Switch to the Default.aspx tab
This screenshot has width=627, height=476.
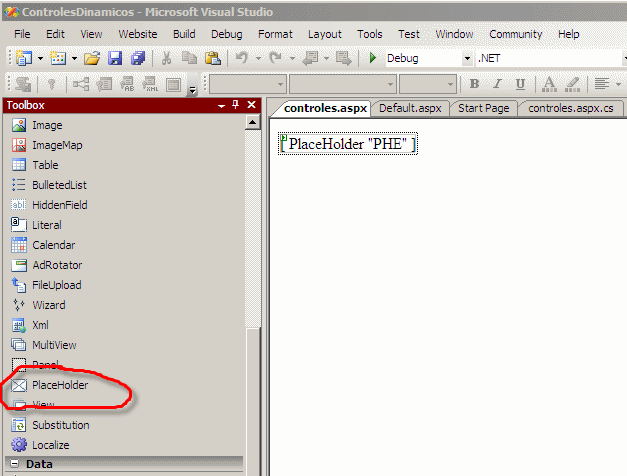point(412,108)
